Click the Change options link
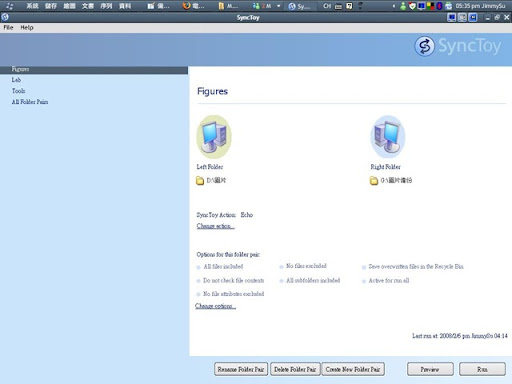The height and width of the screenshot is (384, 512). [x=215, y=306]
